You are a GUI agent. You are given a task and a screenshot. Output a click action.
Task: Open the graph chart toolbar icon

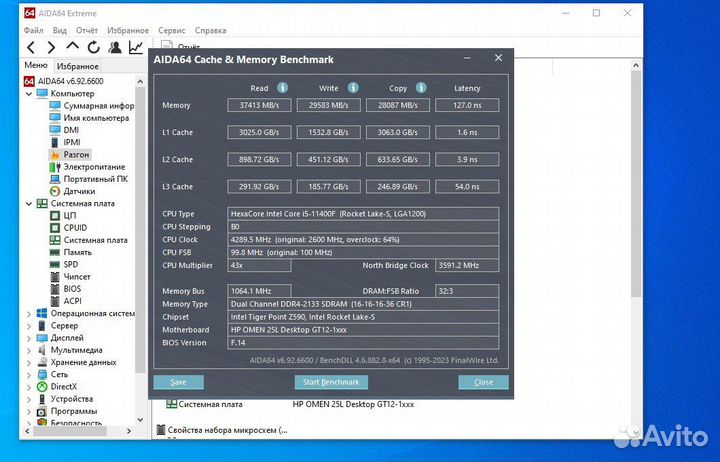[x=136, y=47]
